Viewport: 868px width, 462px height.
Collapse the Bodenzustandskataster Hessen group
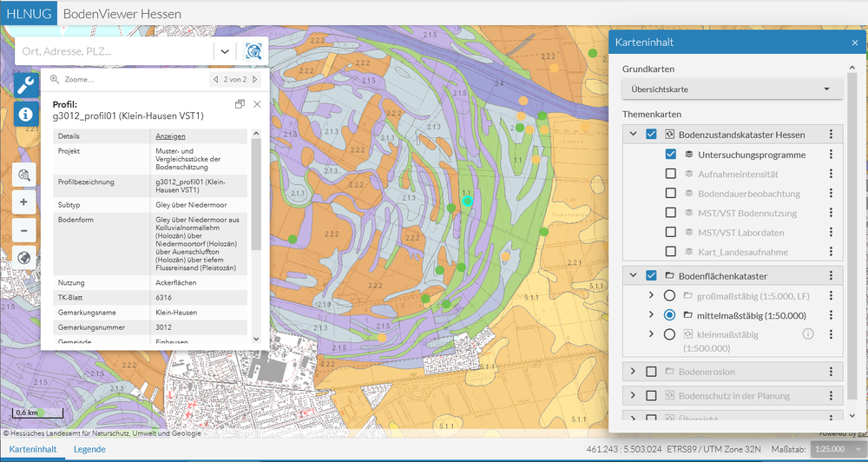pyautogui.click(x=632, y=135)
